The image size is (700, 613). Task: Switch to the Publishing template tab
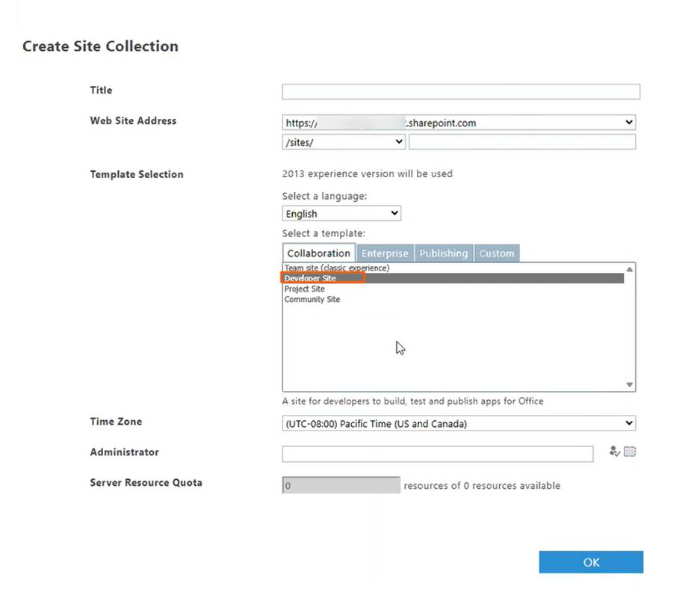point(443,253)
